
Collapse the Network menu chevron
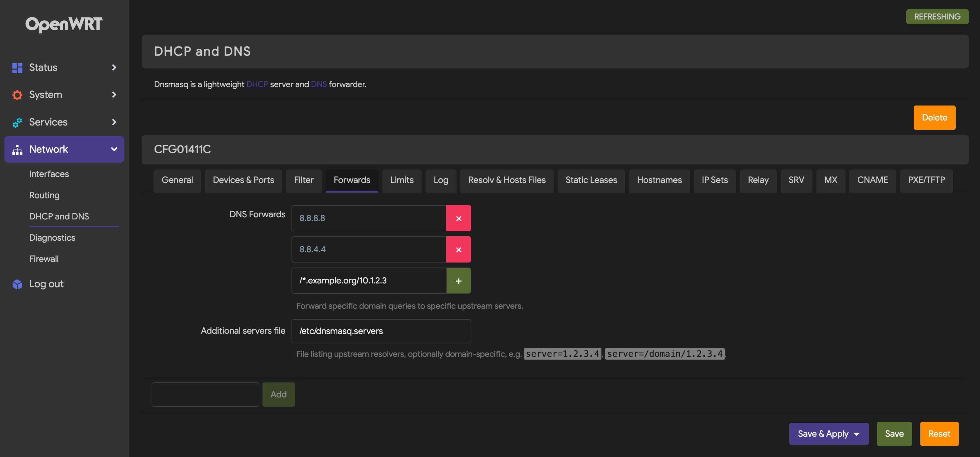point(114,150)
